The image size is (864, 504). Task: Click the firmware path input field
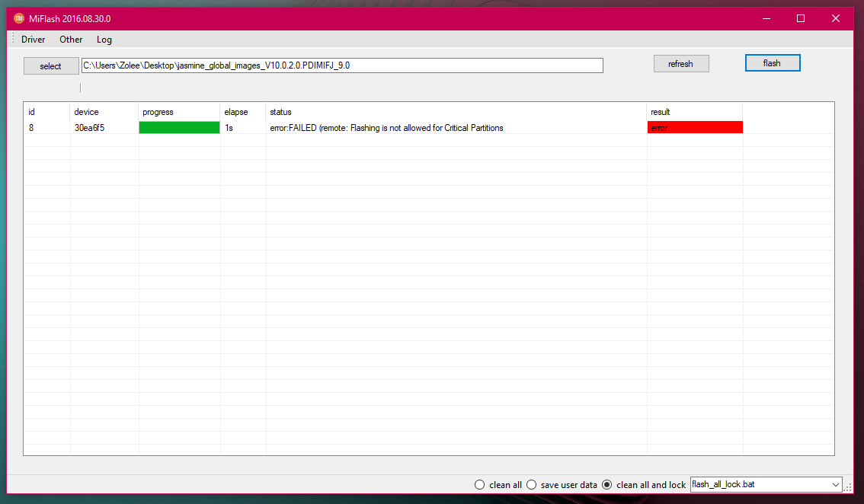(342, 65)
